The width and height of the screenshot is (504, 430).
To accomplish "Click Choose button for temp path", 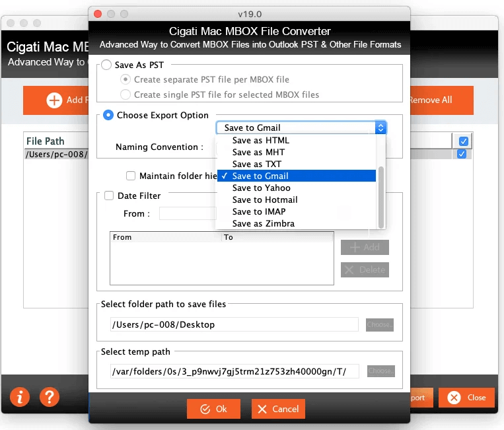I will tap(381, 371).
